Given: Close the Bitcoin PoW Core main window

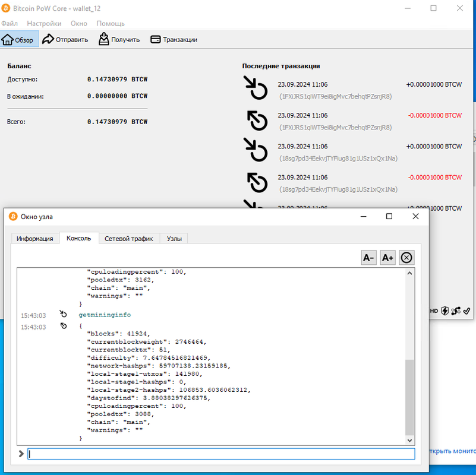Looking at the screenshot, I should (x=459, y=8).
